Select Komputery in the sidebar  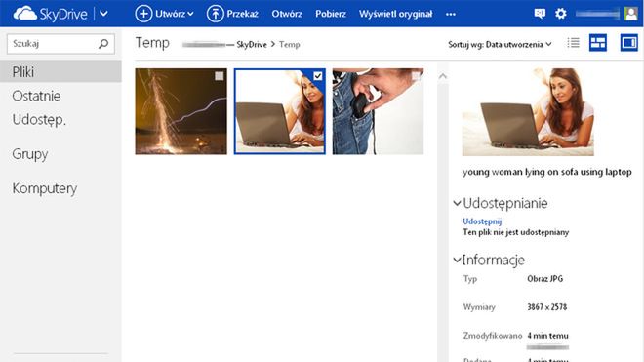[x=45, y=188]
